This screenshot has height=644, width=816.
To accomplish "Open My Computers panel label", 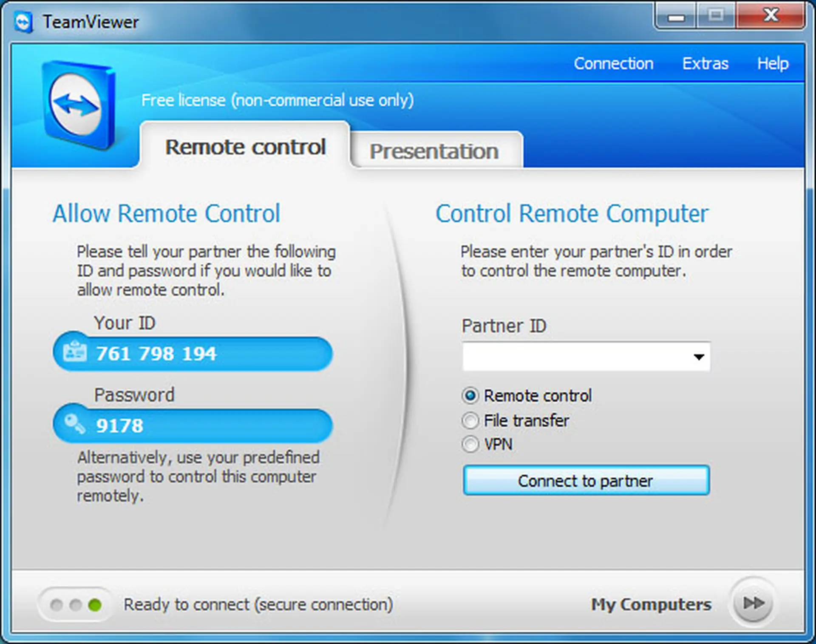I will pyautogui.click(x=651, y=604).
